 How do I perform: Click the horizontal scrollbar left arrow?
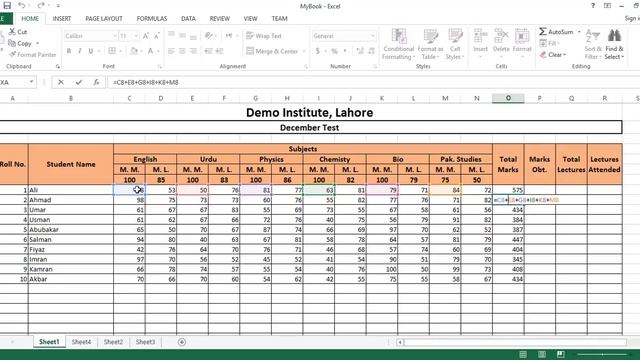400,342
